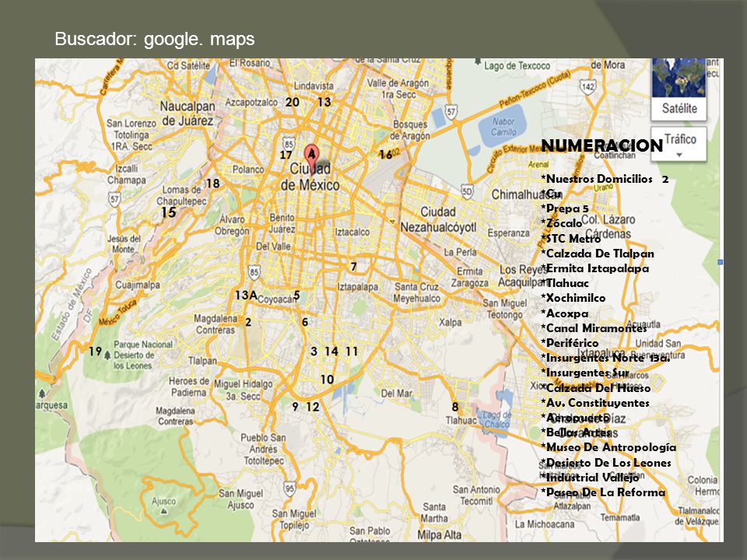Click the 'Azcapotzalco' map label

[251, 103]
